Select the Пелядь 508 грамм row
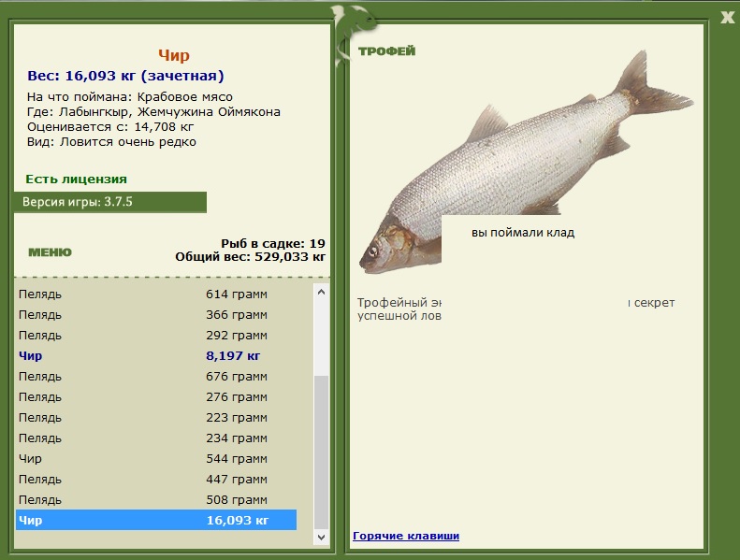 [156, 500]
